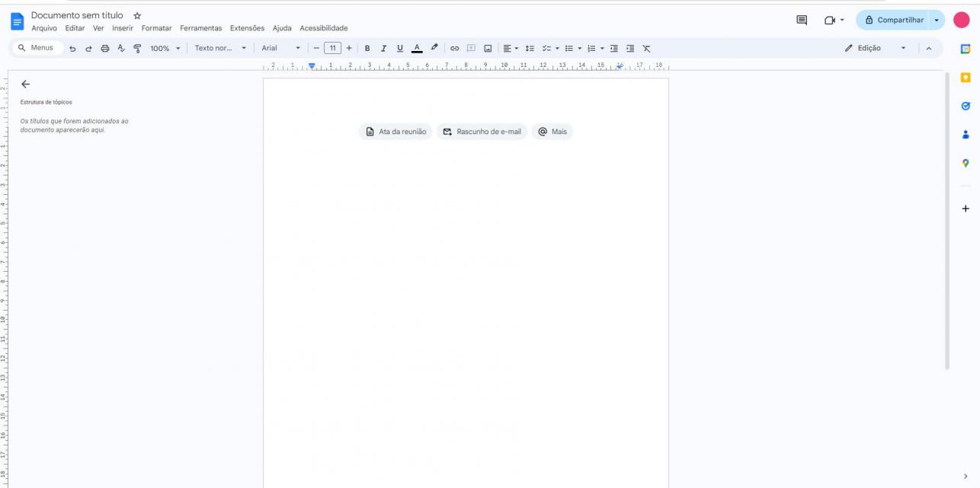Get add-ons with plus icon

pos(966,208)
